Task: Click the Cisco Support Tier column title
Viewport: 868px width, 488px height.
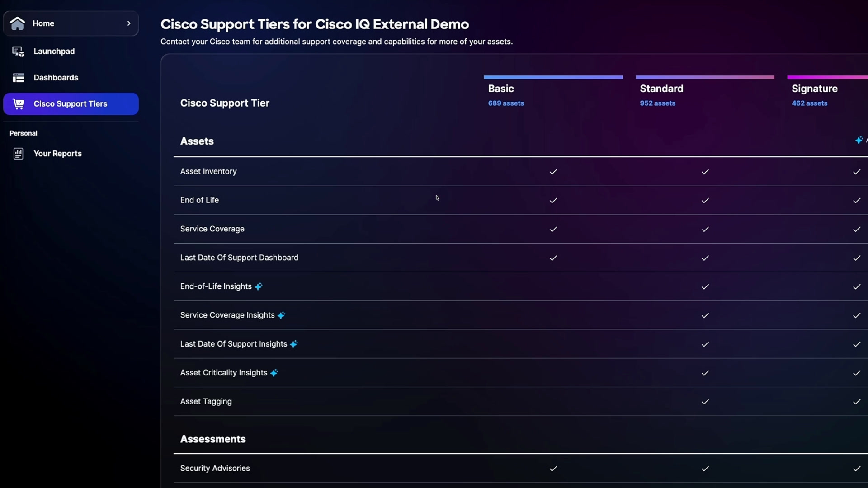Action: pyautogui.click(x=225, y=103)
